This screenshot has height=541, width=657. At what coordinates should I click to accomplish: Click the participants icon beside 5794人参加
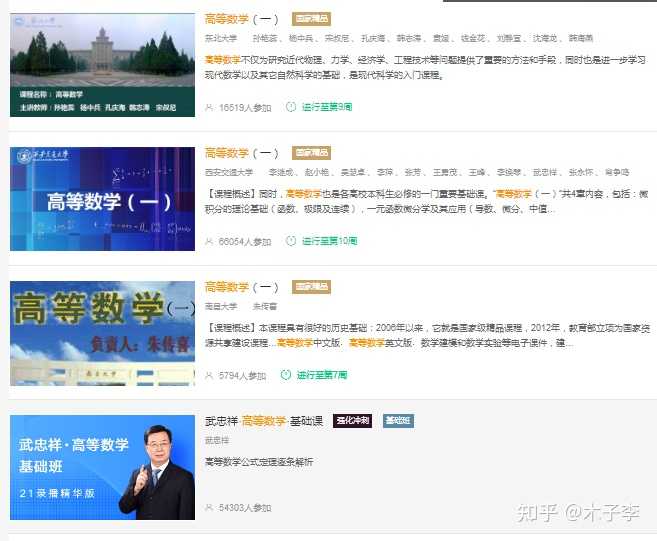[209, 375]
